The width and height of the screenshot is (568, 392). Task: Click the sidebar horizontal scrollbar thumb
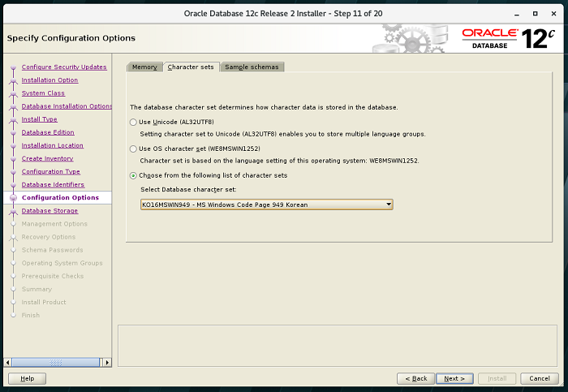point(56,362)
